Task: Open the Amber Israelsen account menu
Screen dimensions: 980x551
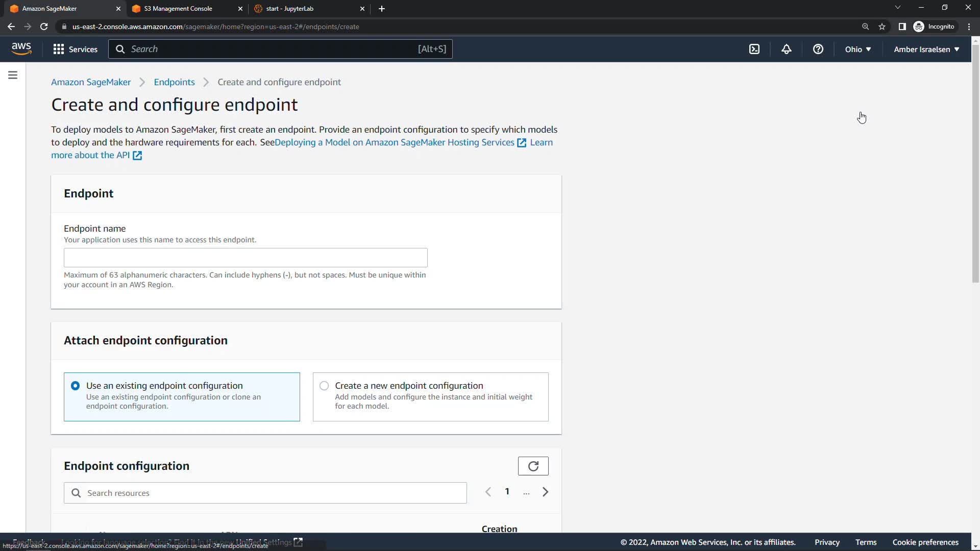Action: tap(926, 49)
